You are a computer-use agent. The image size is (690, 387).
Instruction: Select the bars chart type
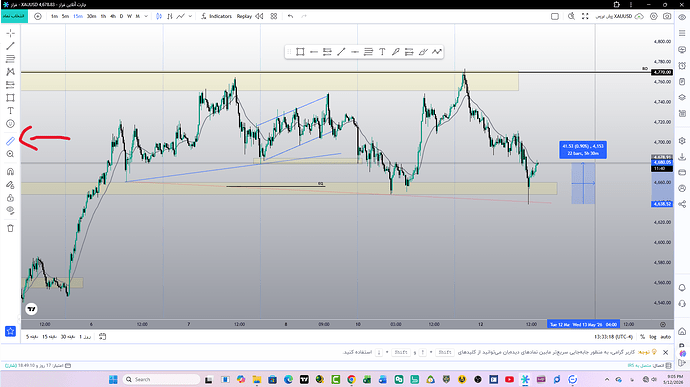point(170,16)
